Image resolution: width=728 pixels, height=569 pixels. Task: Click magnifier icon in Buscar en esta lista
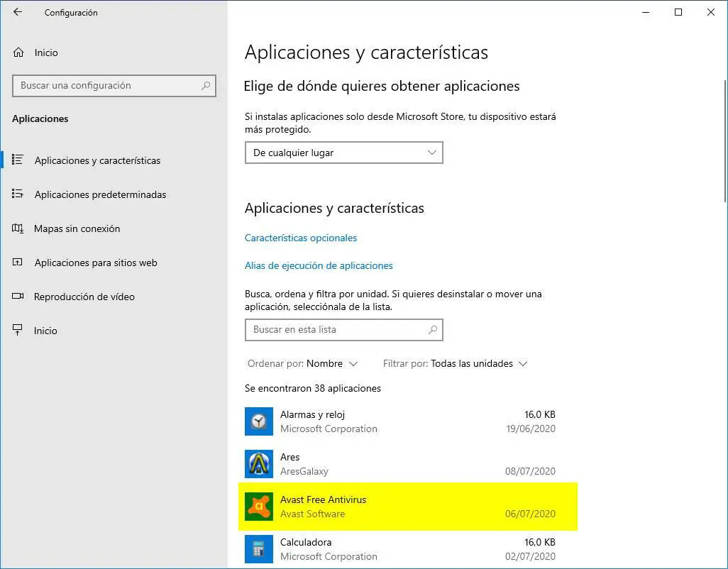tap(433, 329)
